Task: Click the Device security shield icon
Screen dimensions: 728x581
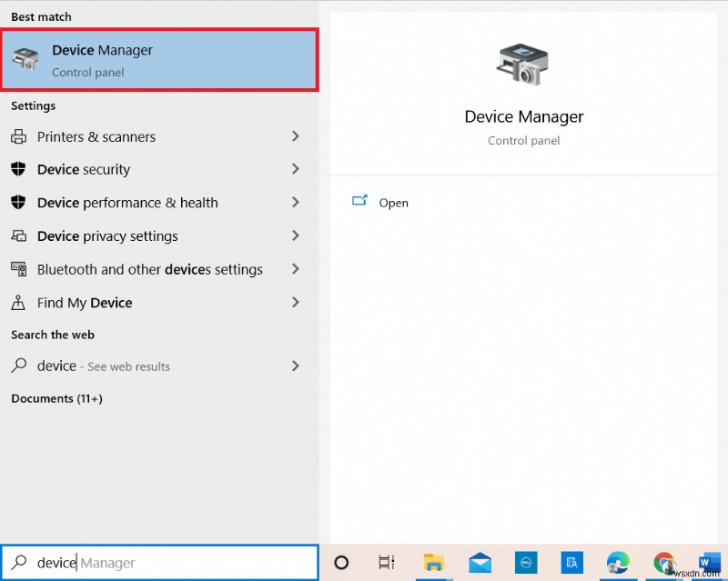Action: [x=19, y=170]
